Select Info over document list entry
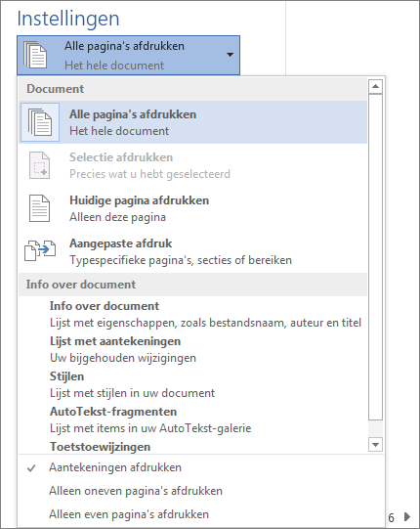420x529 pixels. coord(192,314)
